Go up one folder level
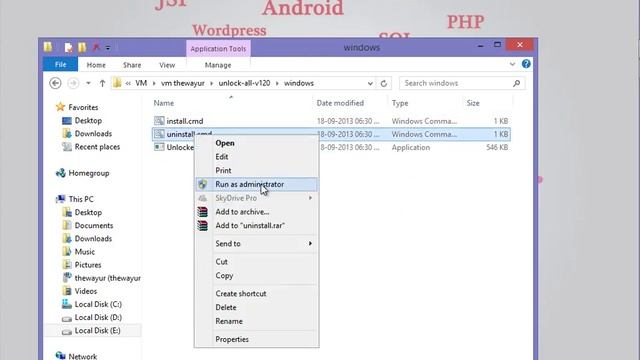 (x=102, y=83)
